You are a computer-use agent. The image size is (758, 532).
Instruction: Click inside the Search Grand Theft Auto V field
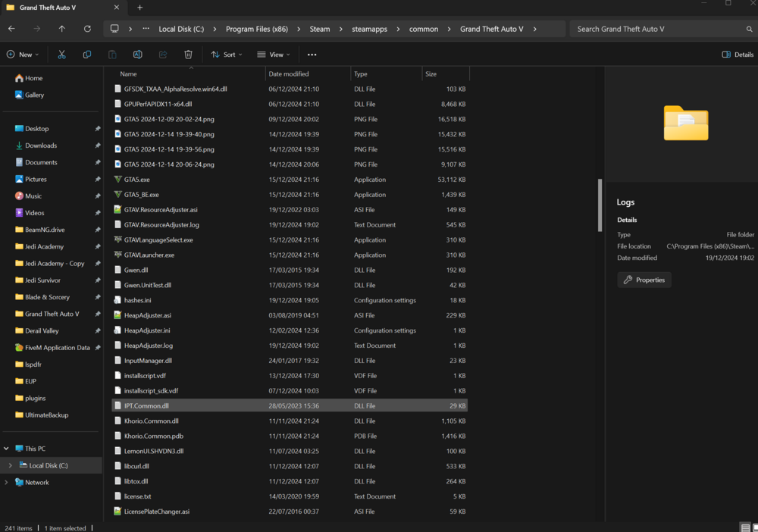659,28
